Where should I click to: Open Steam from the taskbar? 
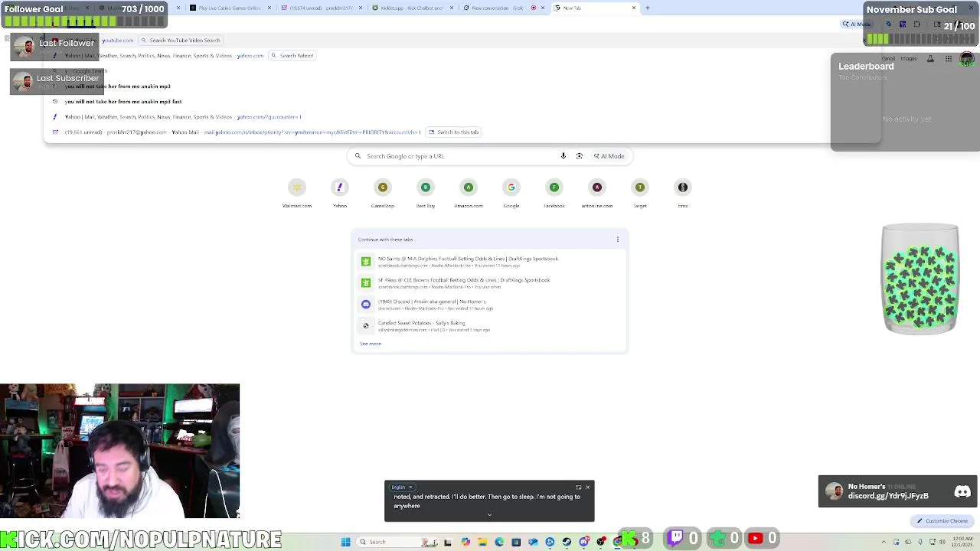point(567,542)
